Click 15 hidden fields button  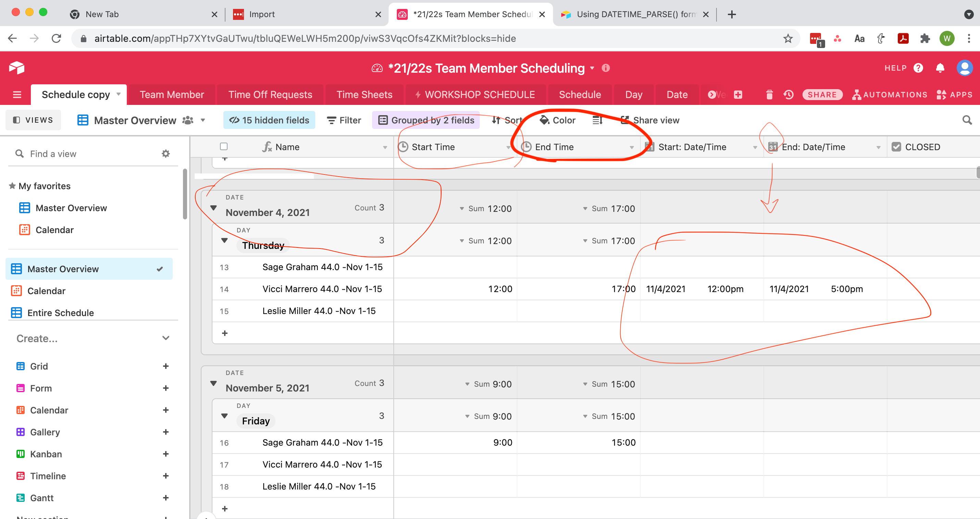pyautogui.click(x=269, y=120)
